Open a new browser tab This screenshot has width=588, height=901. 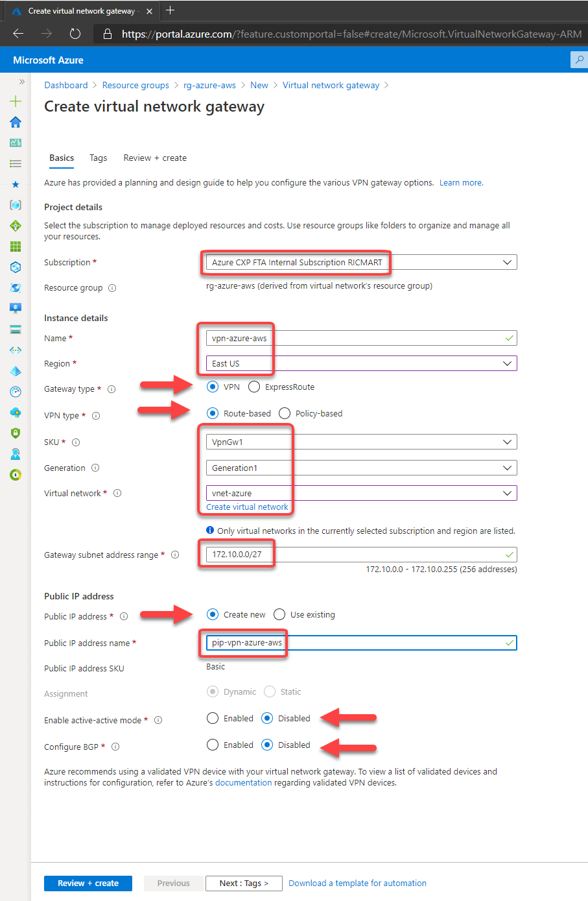click(x=171, y=10)
